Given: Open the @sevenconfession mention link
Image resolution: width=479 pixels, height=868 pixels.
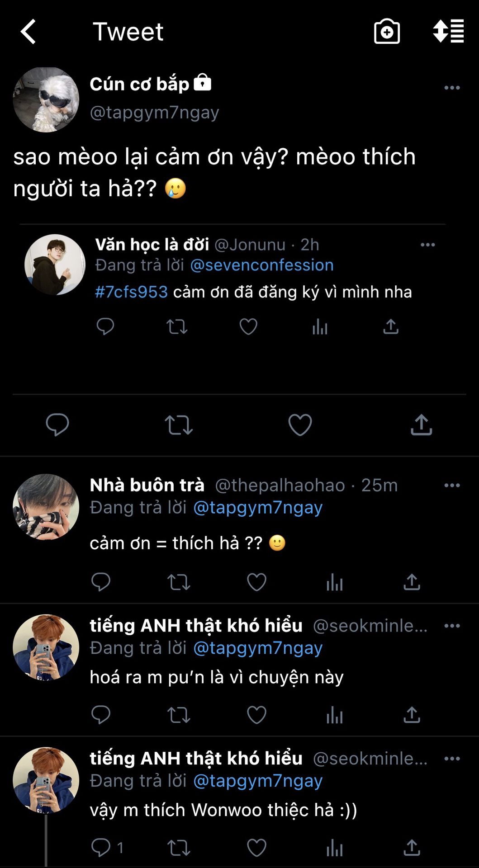Looking at the screenshot, I should click(262, 265).
